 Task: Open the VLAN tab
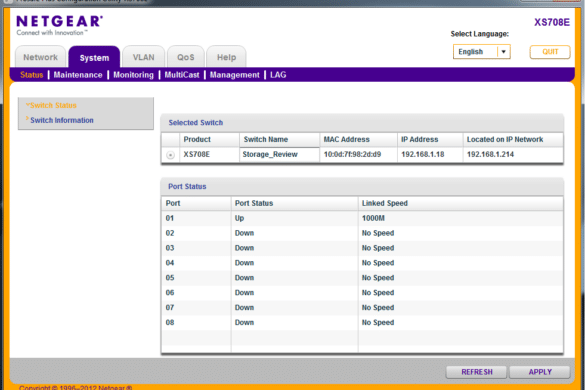(144, 57)
